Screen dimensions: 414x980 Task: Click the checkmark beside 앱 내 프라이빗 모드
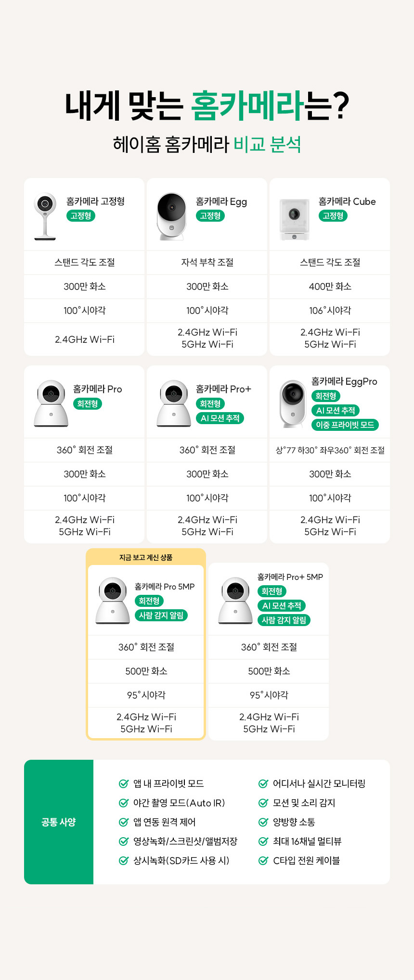124,783
